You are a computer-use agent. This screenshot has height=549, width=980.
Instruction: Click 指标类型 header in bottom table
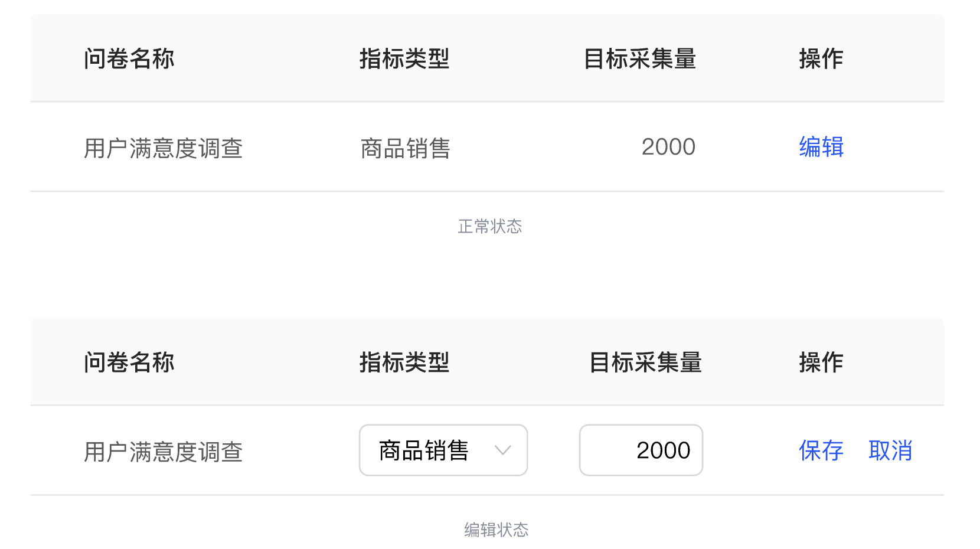(x=405, y=362)
